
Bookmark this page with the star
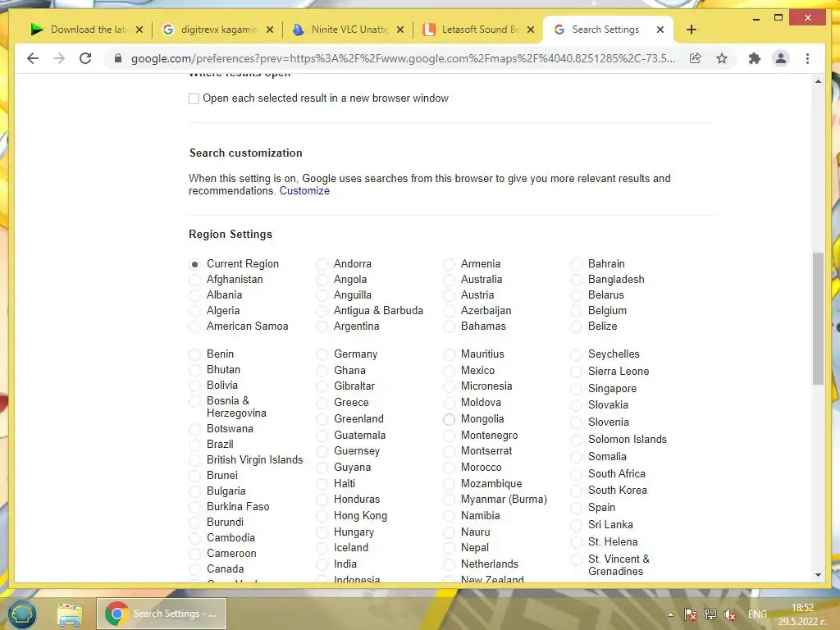pyautogui.click(x=722, y=58)
